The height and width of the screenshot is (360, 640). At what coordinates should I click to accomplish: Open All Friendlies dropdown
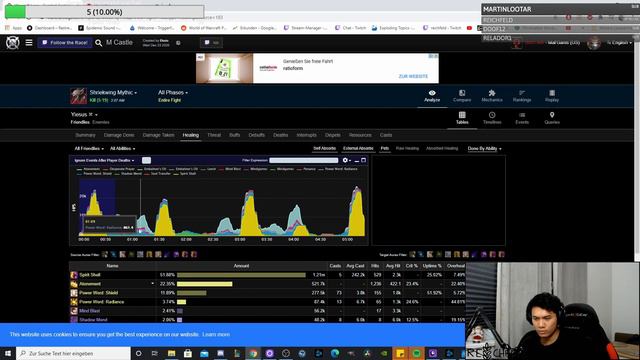tap(89, 149)
